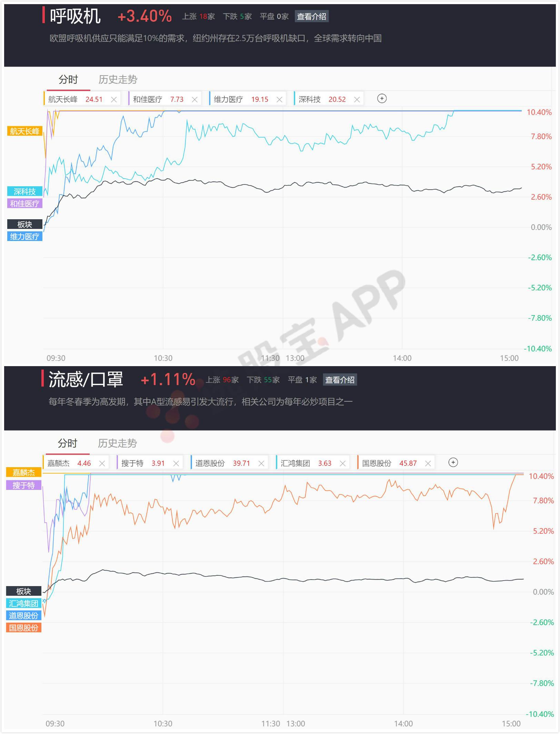Viewport: 560px width, 734px height.
Task: Open 查看介绍 for the 呼吸机 sector
Action: pos(312,17)
